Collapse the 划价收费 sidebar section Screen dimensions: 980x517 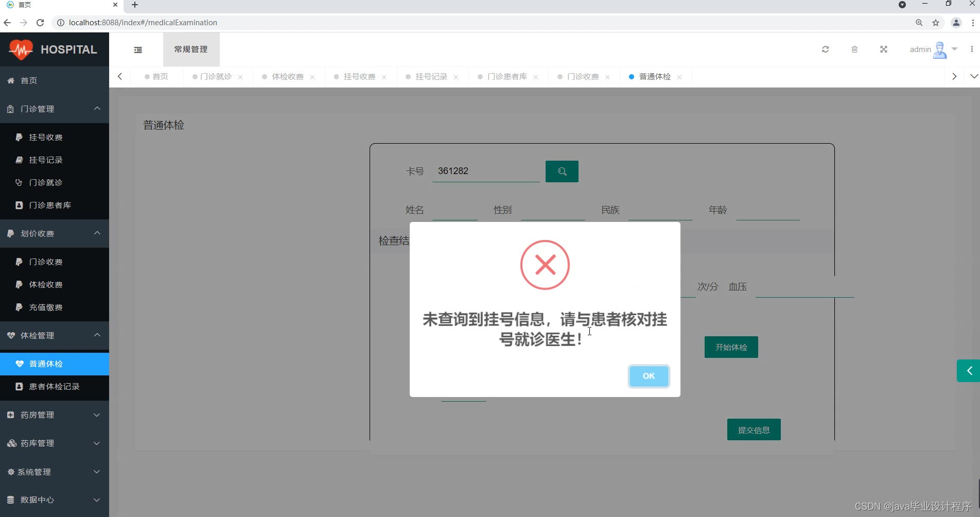point(55,233)
